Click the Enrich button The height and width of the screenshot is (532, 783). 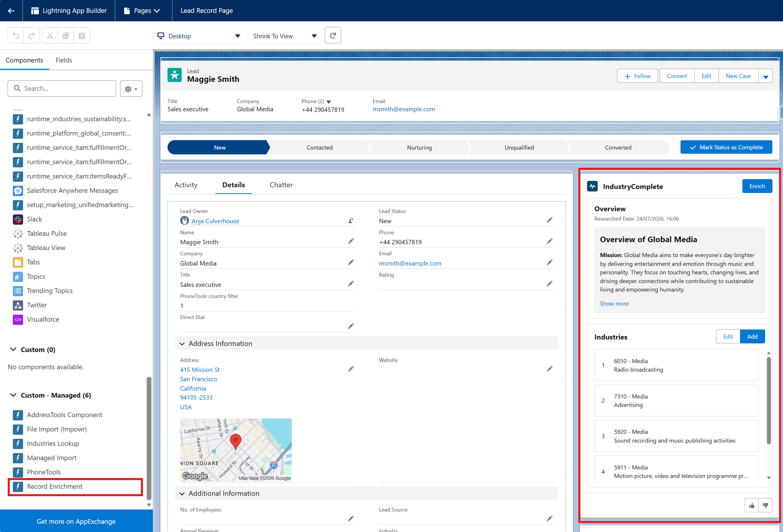[757, 186]
